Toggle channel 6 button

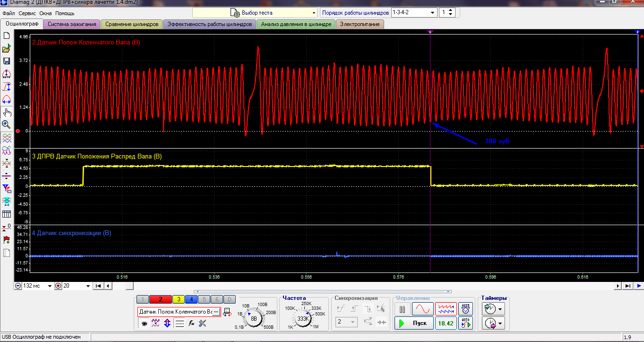coord(216,299)
